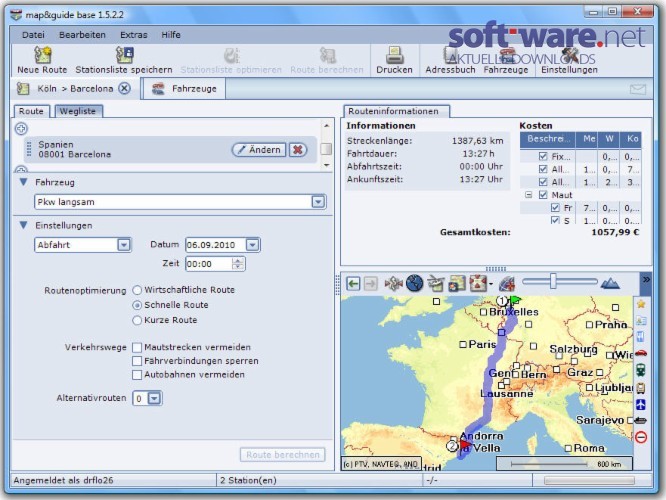Image resolution: width=666 pixels, height=500 pixels.
Task: Click the Ändern button
Action: (x=259, y=150)
